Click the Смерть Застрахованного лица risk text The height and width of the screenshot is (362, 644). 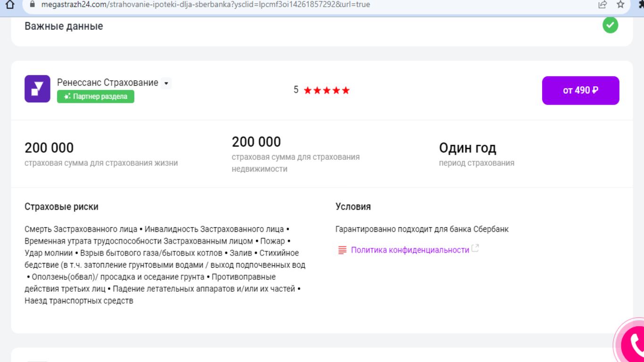pos(81,229)
